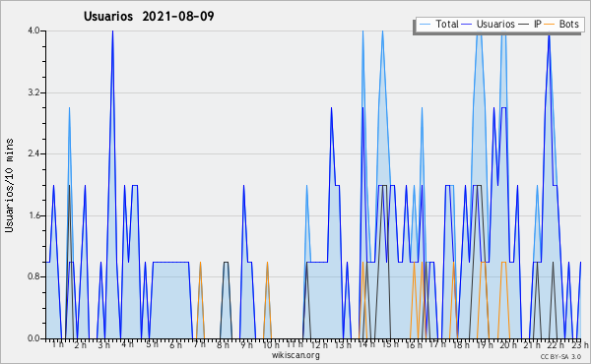Click the '16 h' x-axis label
This screenshot has width=591, height=364.
click(x=414, y=344)
